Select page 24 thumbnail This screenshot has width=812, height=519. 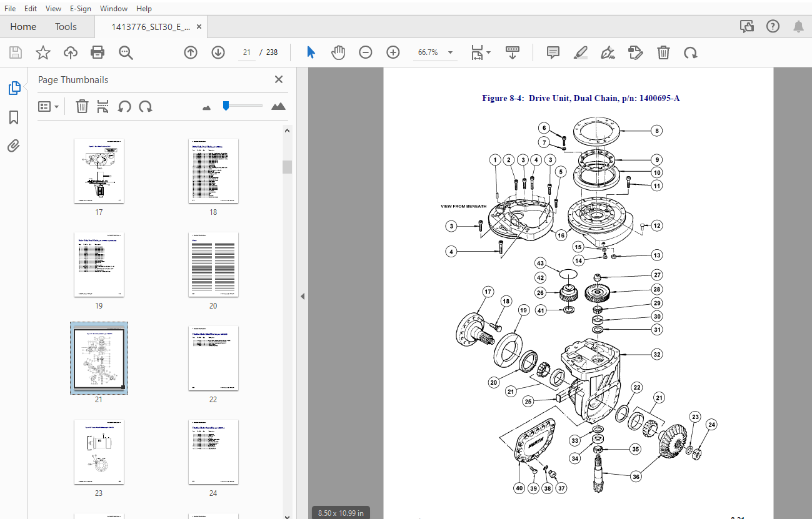pyautogui.click(x=213, y=452)
